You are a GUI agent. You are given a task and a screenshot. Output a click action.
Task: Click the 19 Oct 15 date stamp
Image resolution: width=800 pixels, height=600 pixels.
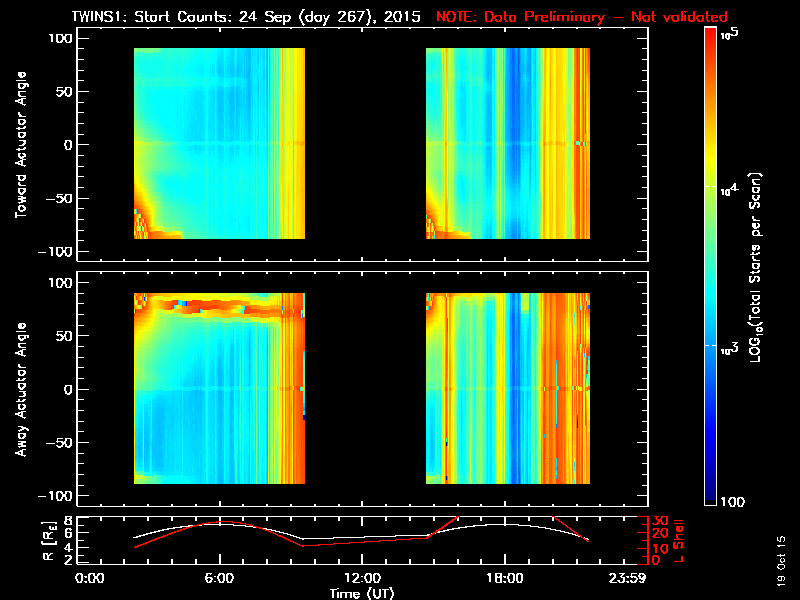point(781,561)
